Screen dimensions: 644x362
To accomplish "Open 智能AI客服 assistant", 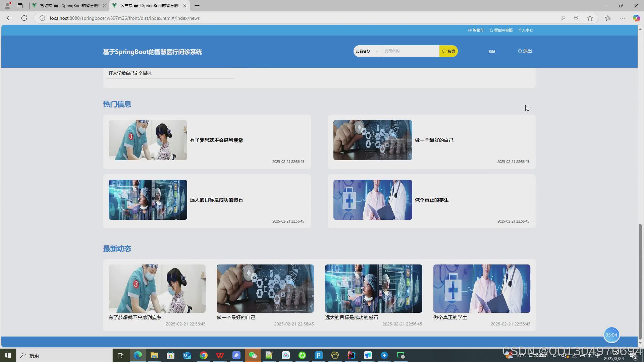I will coord(501,30).
